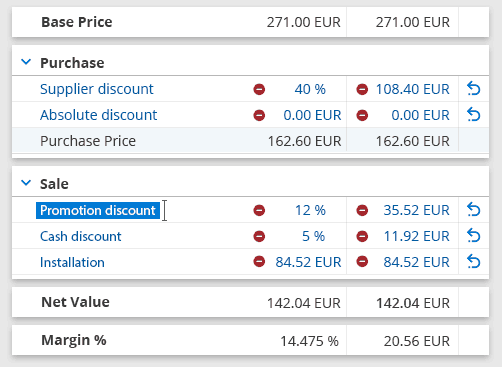Edit Absolute discount 0.00 EUR first column

312,115
